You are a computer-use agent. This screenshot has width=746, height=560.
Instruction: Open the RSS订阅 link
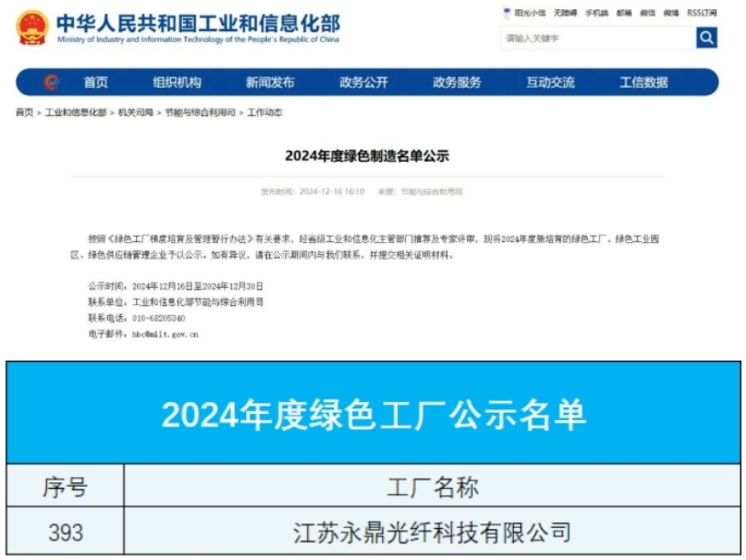coord(702,13)
